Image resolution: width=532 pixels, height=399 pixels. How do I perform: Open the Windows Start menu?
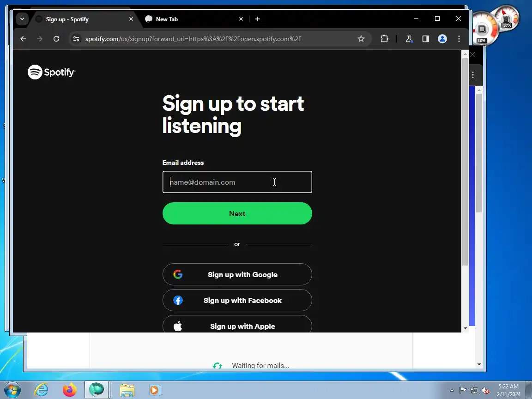coord(12,390)
